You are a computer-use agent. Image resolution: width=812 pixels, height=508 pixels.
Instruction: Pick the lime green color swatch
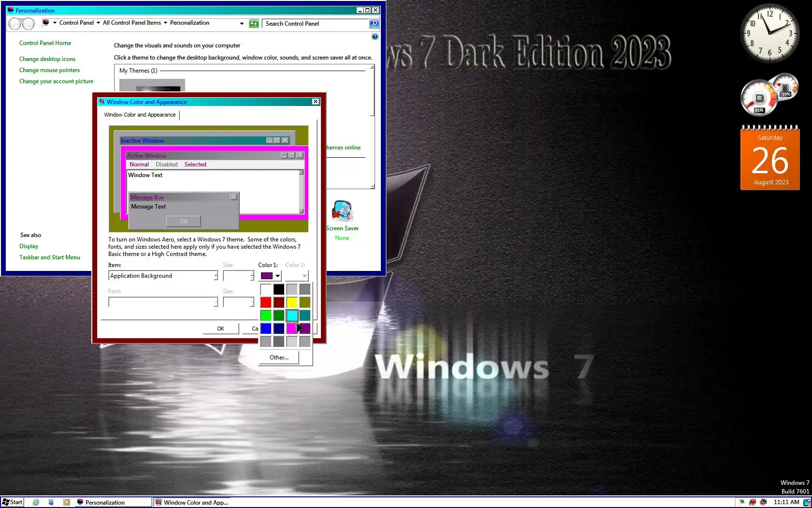(266, 315)
